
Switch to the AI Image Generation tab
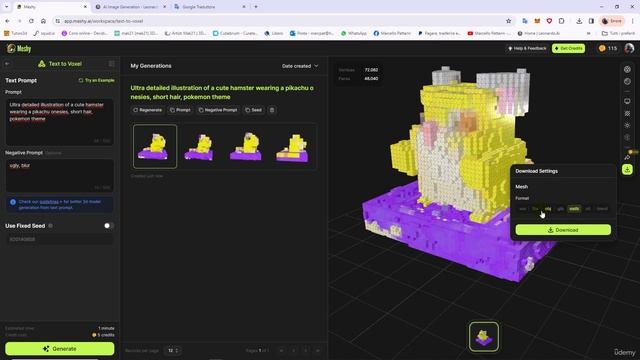130,7
